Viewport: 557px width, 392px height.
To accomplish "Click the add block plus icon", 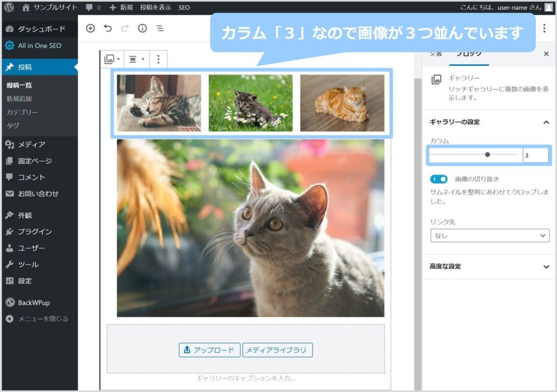I will pyautogui.click(x=90, y=28).
